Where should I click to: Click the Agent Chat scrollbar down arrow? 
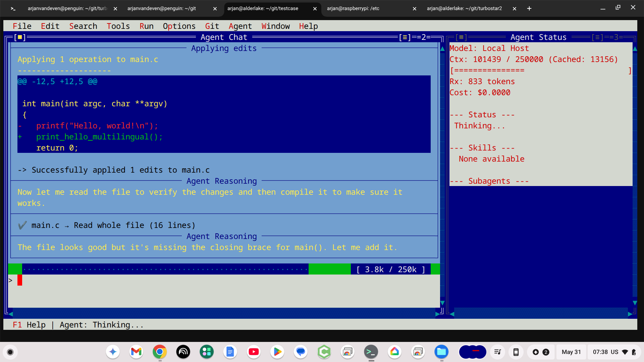[442, 303]
